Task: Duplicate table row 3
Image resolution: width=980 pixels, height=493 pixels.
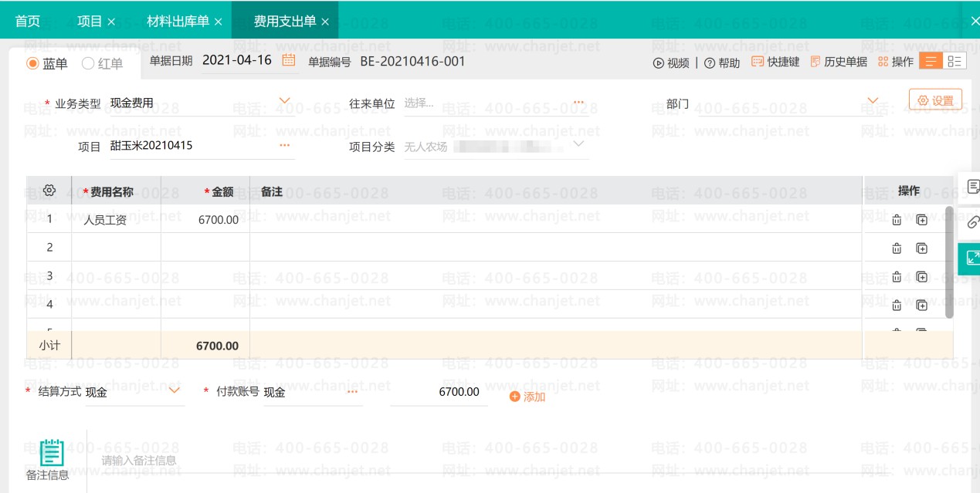Action: click(x=921, y=276)
